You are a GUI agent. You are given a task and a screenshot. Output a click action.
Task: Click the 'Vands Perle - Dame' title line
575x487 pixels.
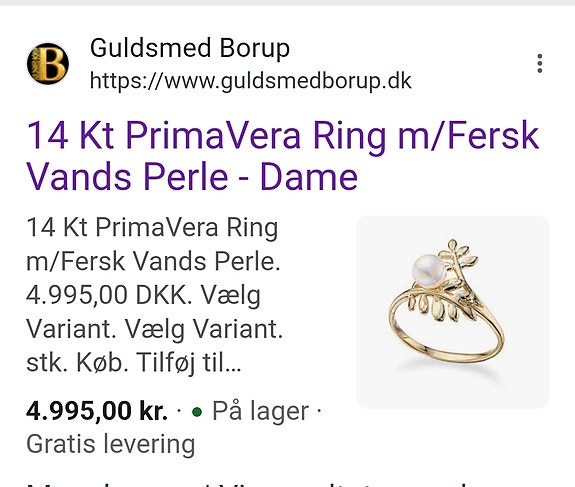[192, 176]
